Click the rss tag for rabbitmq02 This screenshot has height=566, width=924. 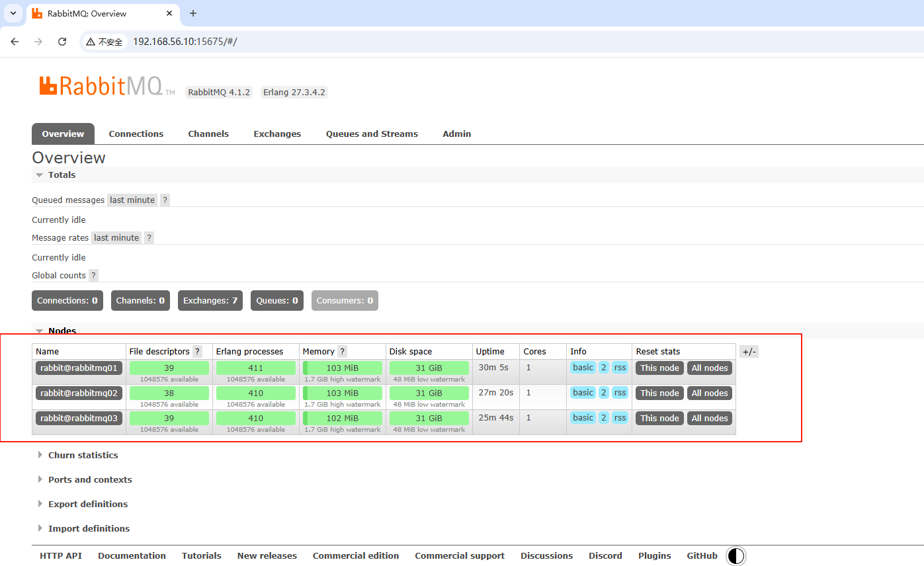[620, 393]
